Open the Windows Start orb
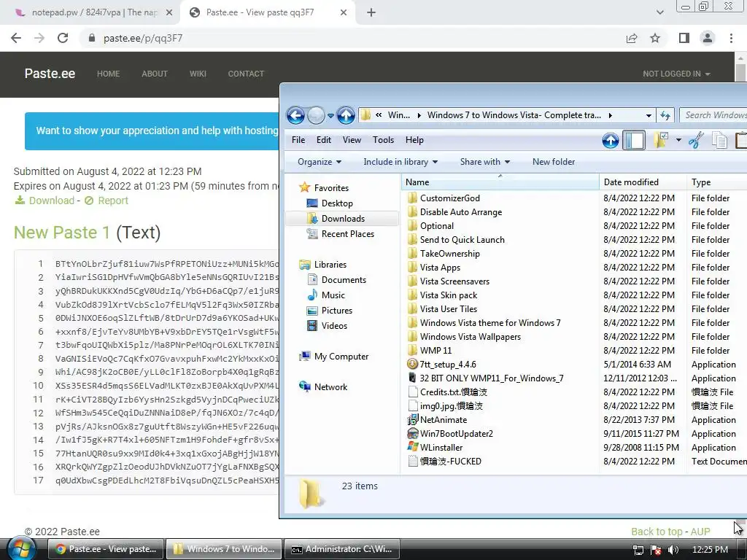The width and height of the screenshot is (747, 560). point(21,548)
